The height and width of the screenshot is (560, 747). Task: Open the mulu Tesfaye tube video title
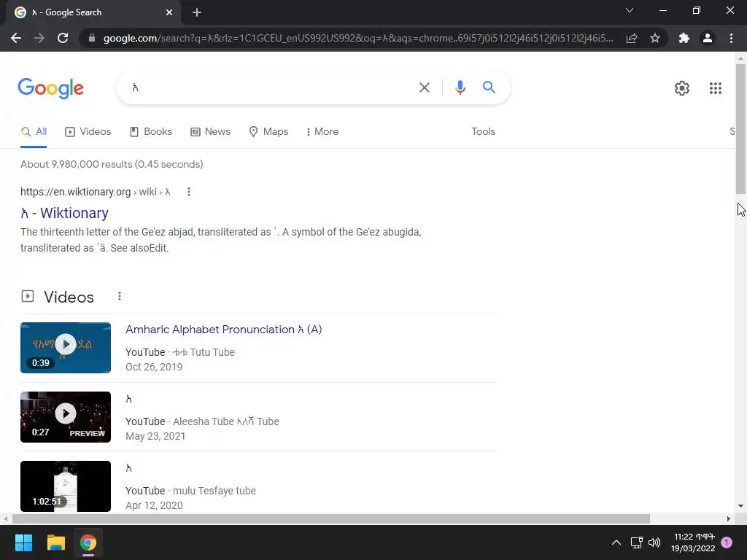[128, 468]
